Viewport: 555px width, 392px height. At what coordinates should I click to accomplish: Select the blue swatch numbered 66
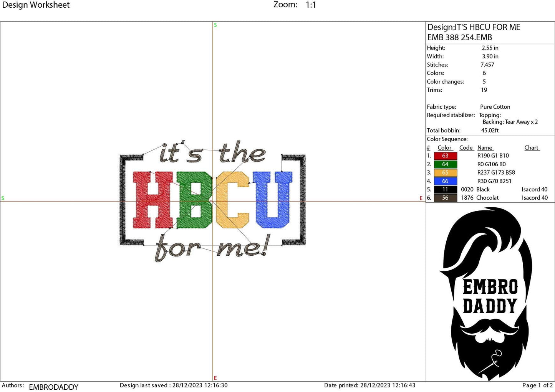(445, 181)
